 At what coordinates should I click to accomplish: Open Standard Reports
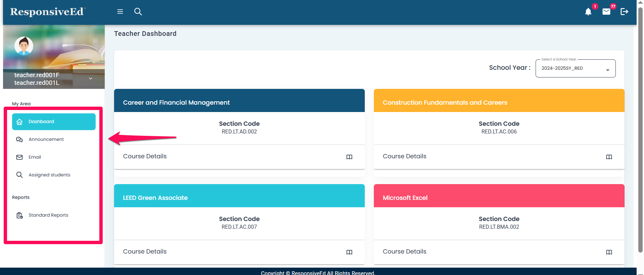click(x=48, y=215)
